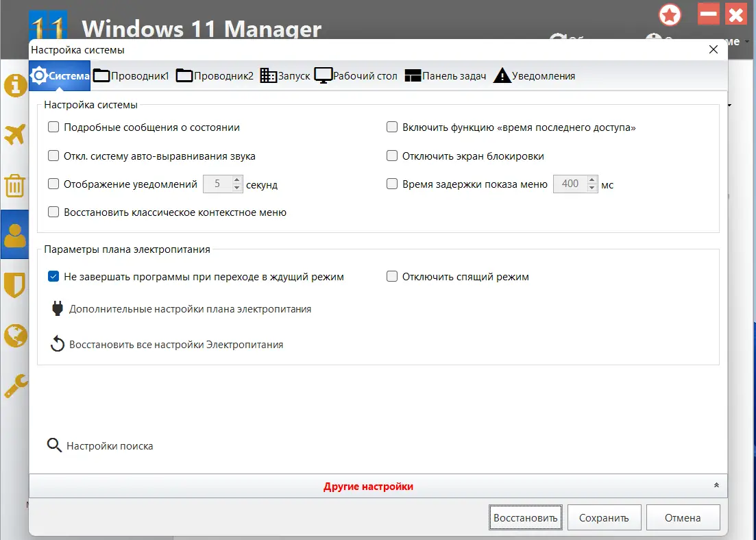
Task: Switch to the Проводник1 tab
Action: click(131, 75)
